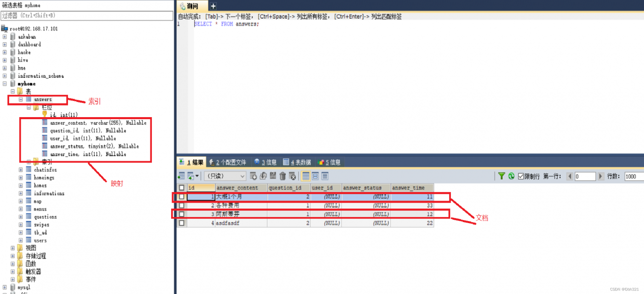The width and height of the screenshot is (644, 294).
Task: Open the 5 信息 info tab
Action: coord(330,162)
